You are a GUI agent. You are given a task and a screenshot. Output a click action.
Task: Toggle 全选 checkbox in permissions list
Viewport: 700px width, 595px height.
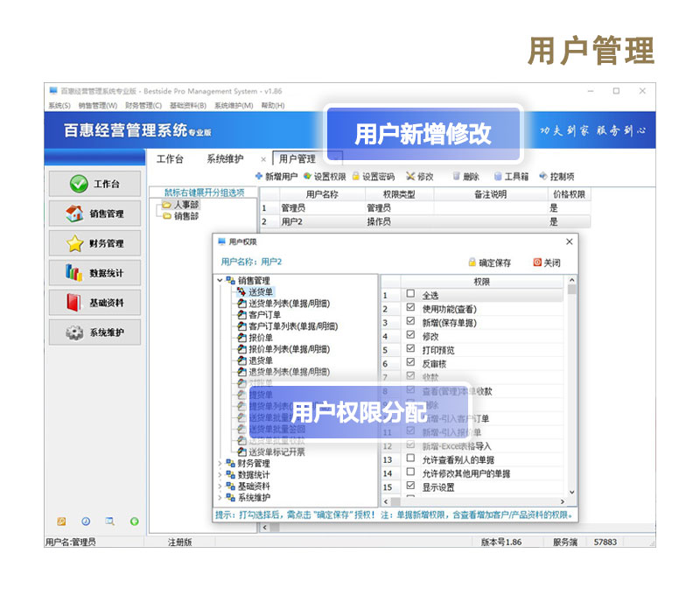click(410, 294)
